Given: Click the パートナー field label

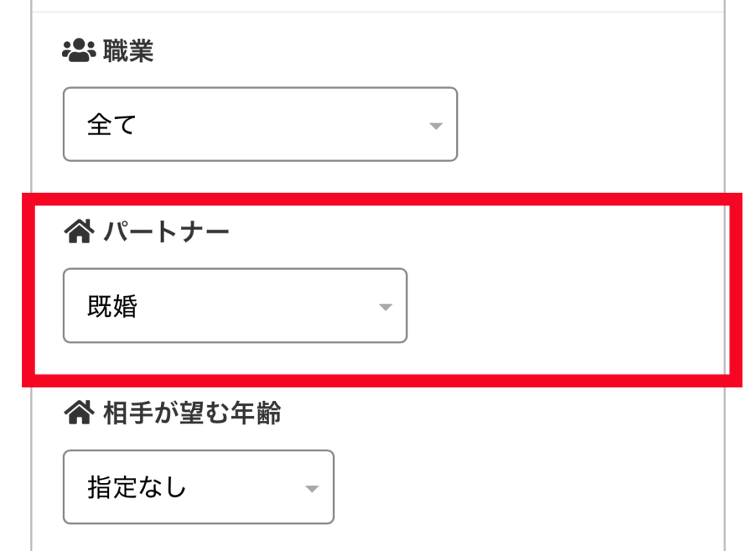Looking at the screenshot, I should pyautogui.click(x=166, y=233).
